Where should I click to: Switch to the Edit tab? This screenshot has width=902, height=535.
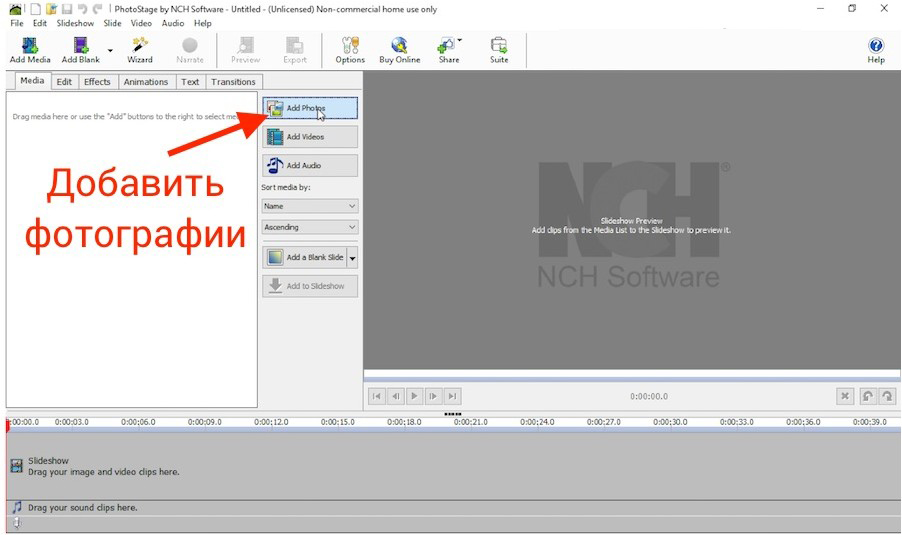pyautogui.click(x=64, y=82)
